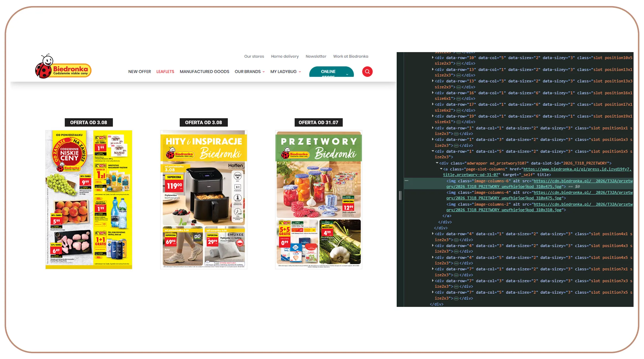Click ellipsis badge in data-row="16" div
644x359 pixels.
coord(458,99)
